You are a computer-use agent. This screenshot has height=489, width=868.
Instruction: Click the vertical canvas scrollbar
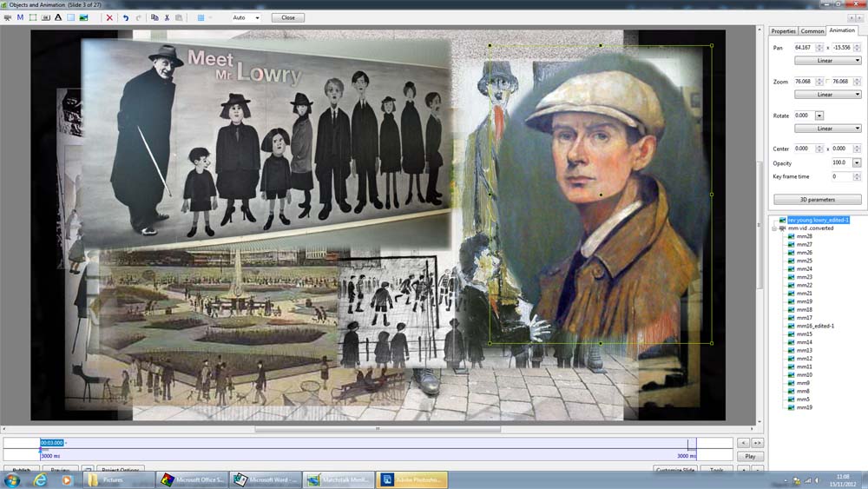coord(759,225)
